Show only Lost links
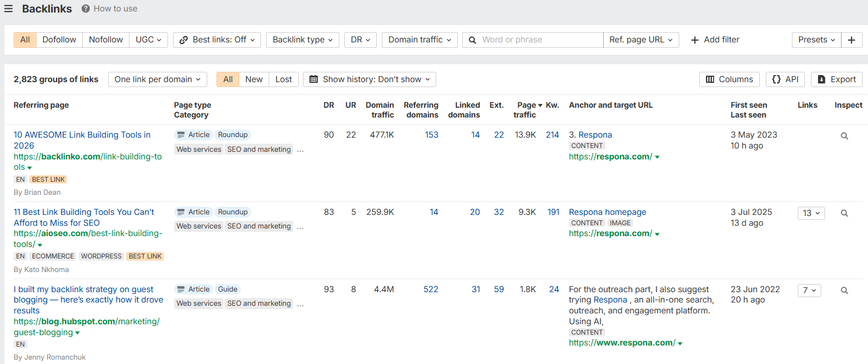The image size is (868, 364). [x=283, y=79]
